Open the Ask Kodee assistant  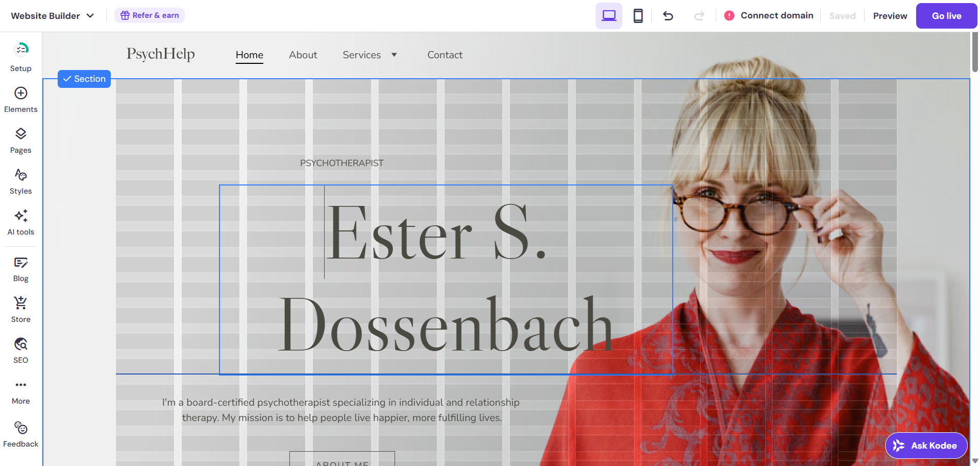(926, 446)
